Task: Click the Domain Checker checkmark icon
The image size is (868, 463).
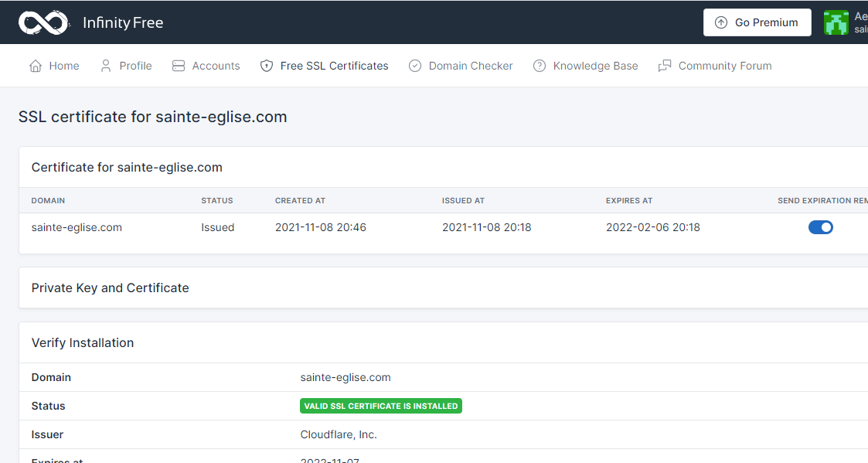Action: pyautogui.click(x=415, y=66)
